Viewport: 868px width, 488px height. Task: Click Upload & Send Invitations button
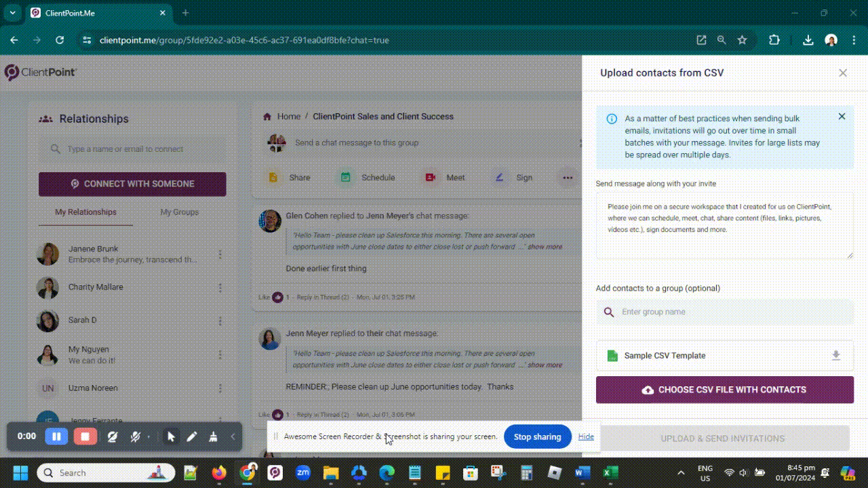point(723,439)
